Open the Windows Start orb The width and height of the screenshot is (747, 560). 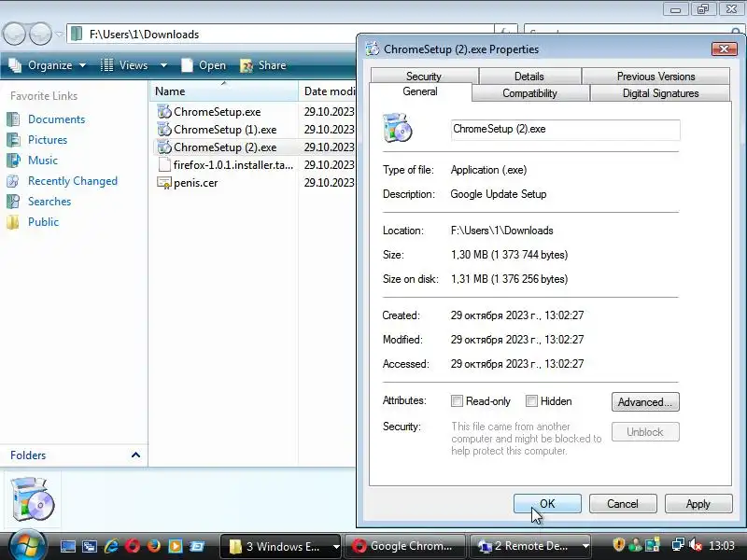pyautogui.click(x=27, y=546)
